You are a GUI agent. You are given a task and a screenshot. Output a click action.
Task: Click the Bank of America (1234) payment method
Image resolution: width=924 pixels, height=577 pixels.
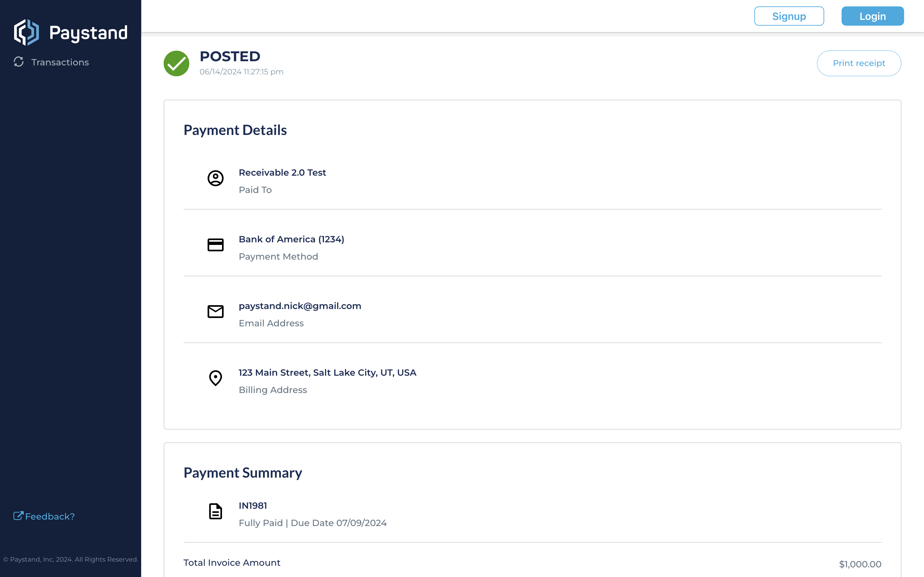click(x=291, y=239)
